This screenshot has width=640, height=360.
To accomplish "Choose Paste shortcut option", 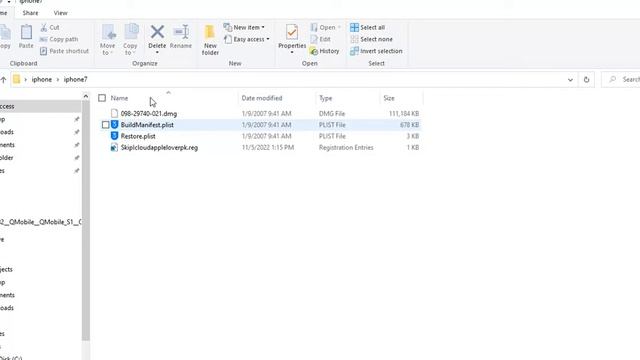I will (64, 51).
